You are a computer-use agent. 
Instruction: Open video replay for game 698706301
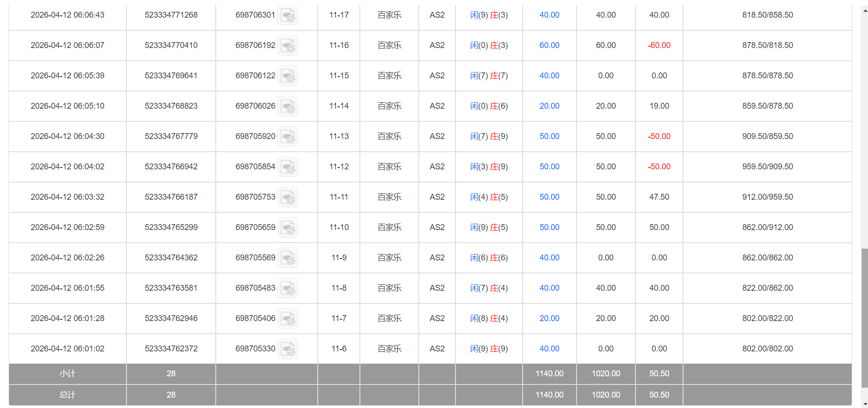pos(288,15)
